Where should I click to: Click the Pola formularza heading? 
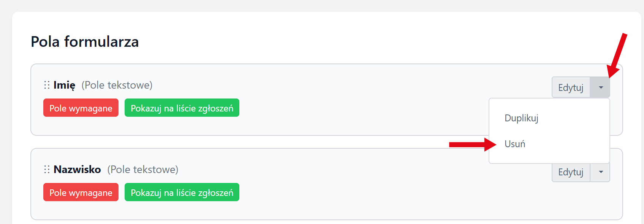[85, 42]
